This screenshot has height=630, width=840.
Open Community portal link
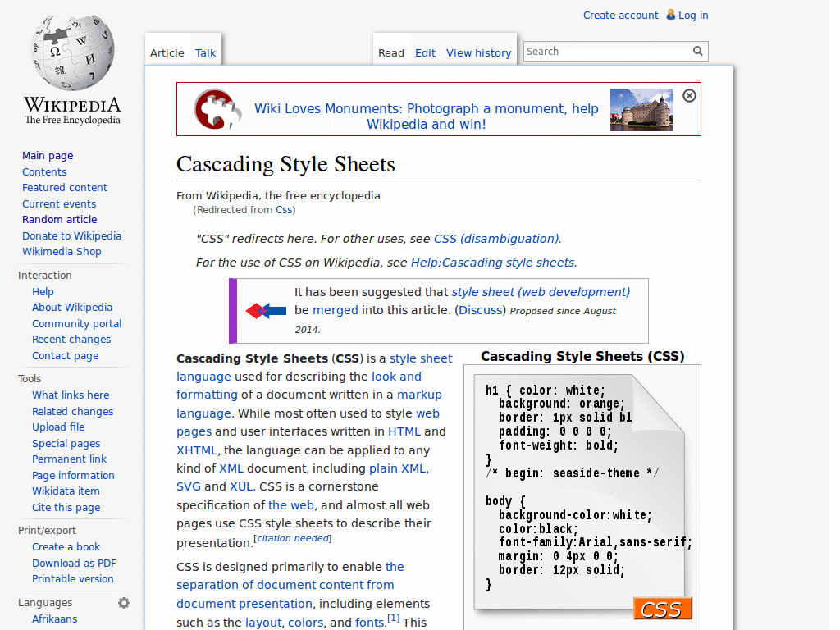click(x=76, y=324)
